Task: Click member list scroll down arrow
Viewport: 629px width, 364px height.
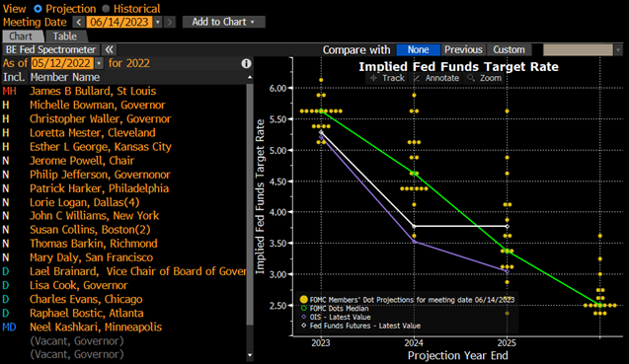Action: click(250, 355)
